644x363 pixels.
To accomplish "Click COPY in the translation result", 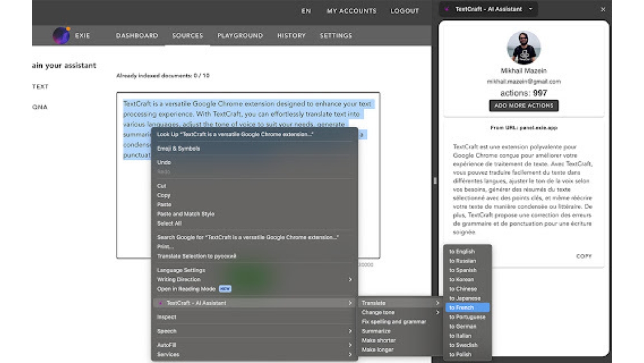I will click(583, 256).
